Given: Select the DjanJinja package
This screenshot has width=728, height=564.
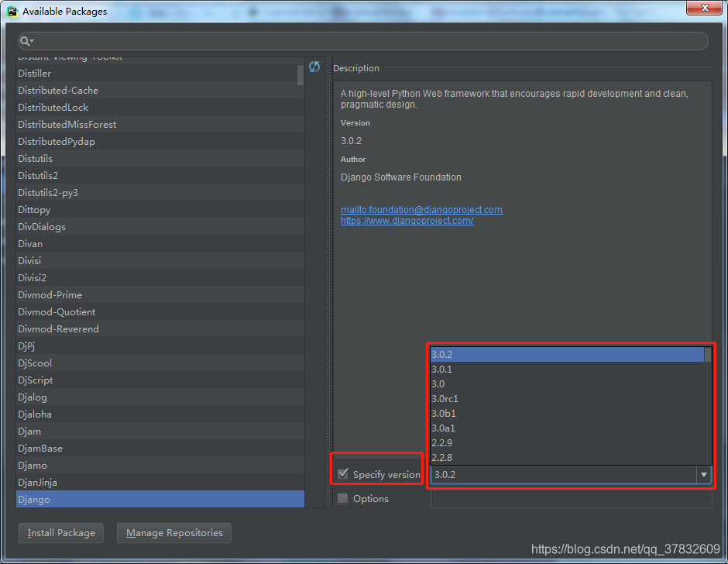Looking at the screenshot, I should point(160,482).
